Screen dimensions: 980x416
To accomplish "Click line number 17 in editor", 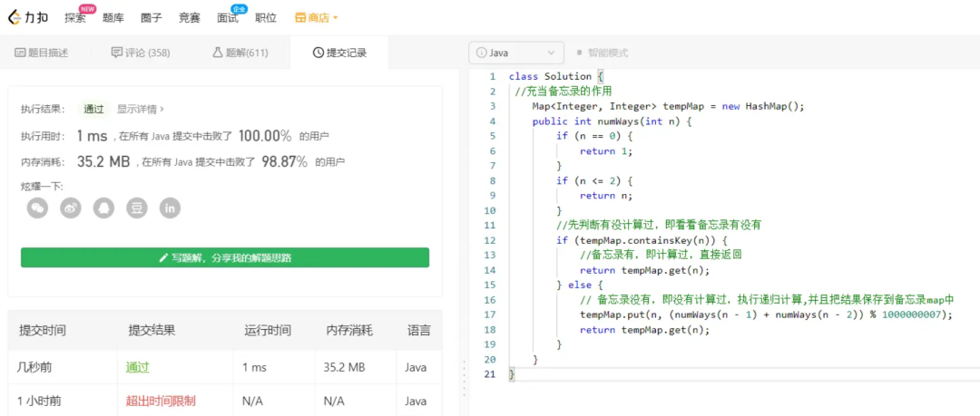I will pyautogui.click(x=489, y=314).
